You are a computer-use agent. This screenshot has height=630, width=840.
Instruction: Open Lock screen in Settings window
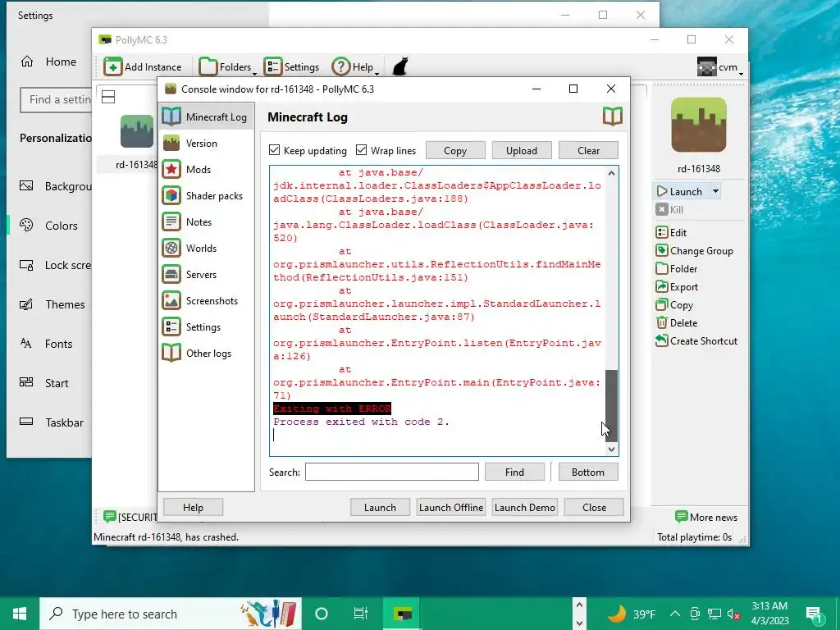click(56, 265)
